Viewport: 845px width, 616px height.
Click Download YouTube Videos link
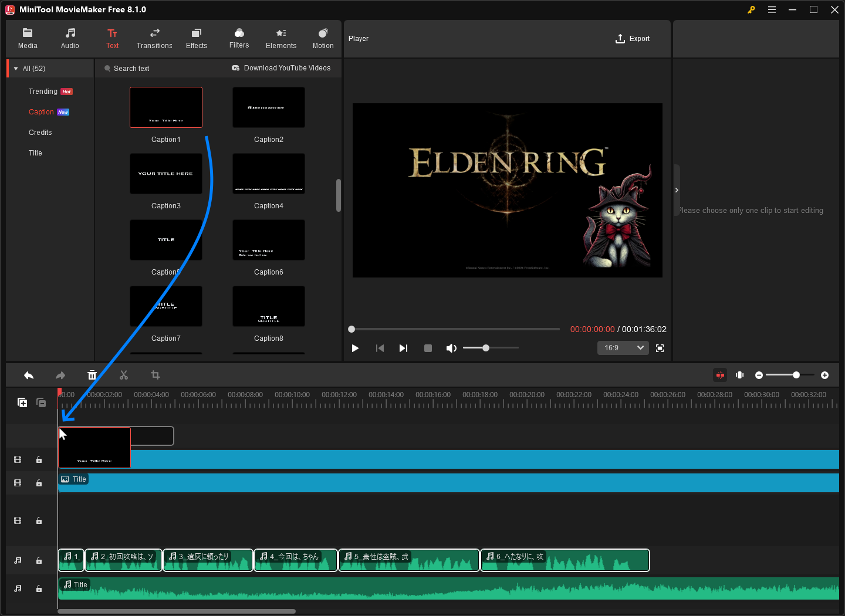[x=281, y=68]
